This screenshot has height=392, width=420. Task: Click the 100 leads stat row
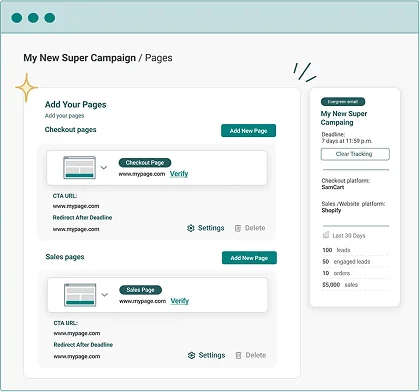(x=355, y=250)
